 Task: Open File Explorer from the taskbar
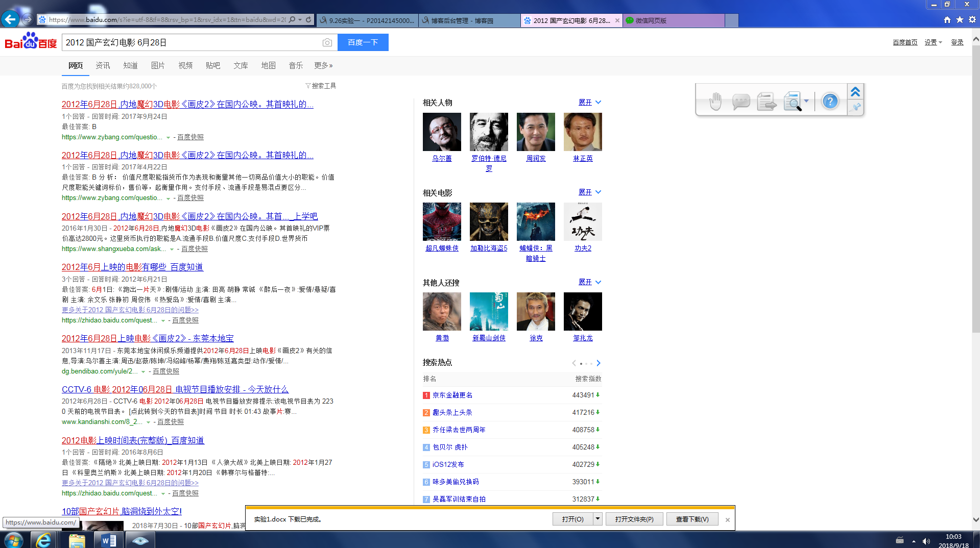(x=77, y=540)
